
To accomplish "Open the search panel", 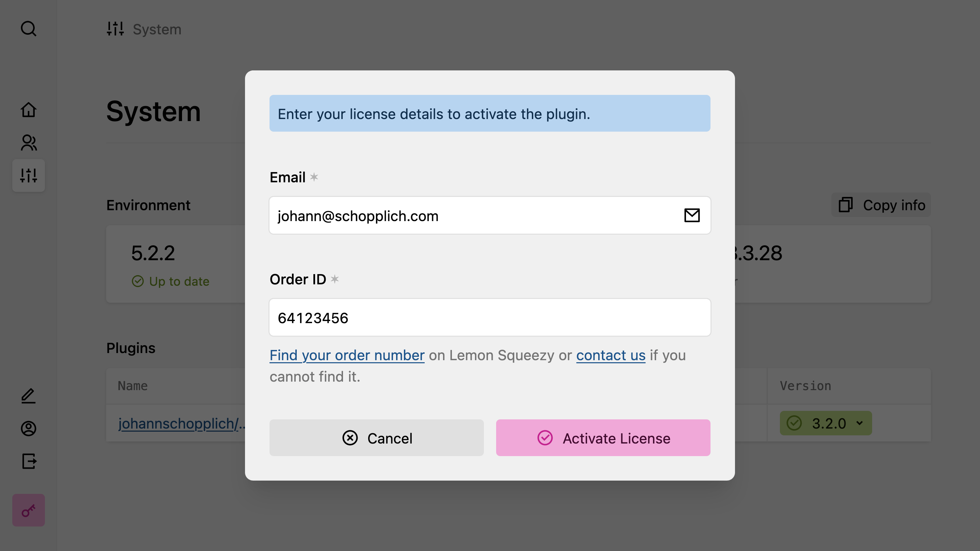I will click(29, 29).
